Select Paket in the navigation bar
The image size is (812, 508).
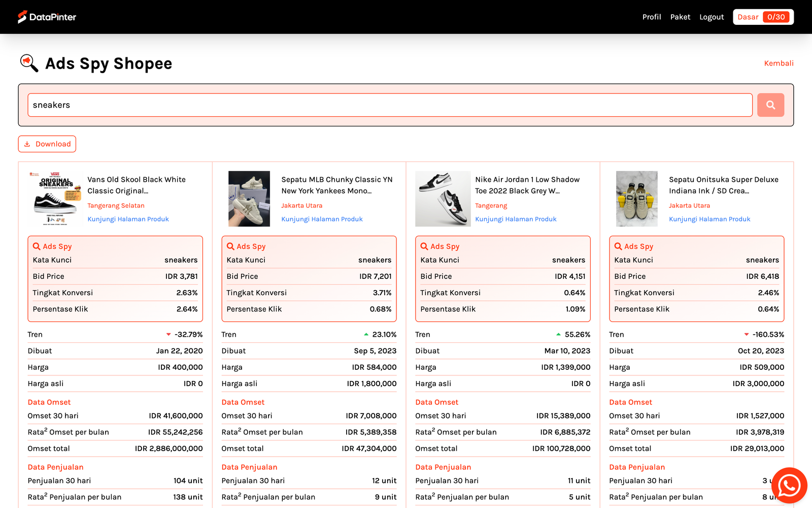680,17
